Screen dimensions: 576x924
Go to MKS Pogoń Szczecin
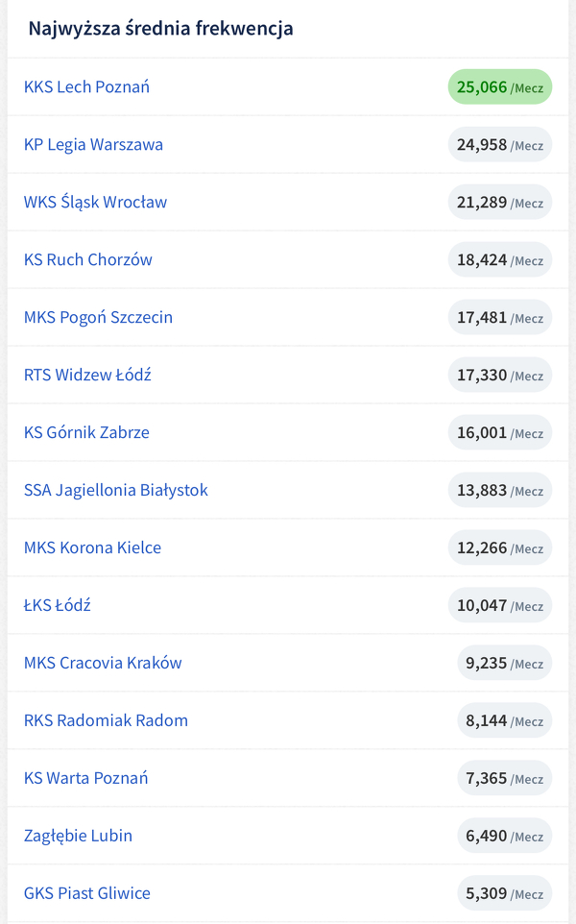pyautogui.click(x=98, y=318)
